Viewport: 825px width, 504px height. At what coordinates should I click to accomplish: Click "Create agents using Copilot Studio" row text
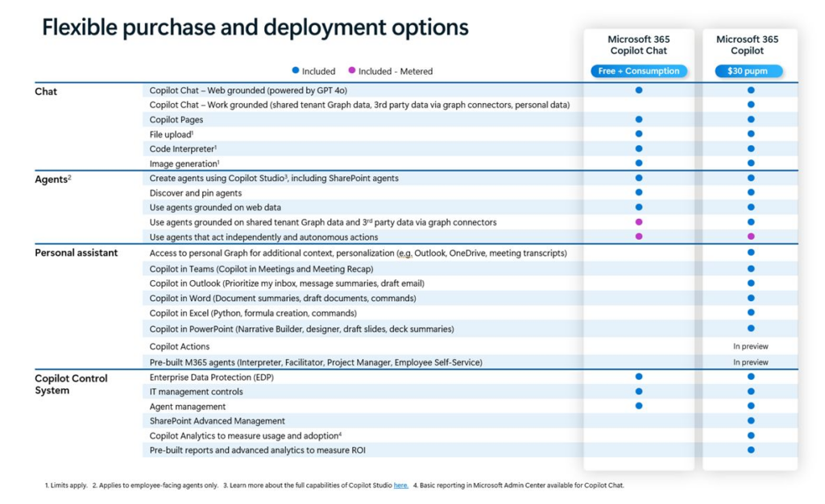point(274,178)
